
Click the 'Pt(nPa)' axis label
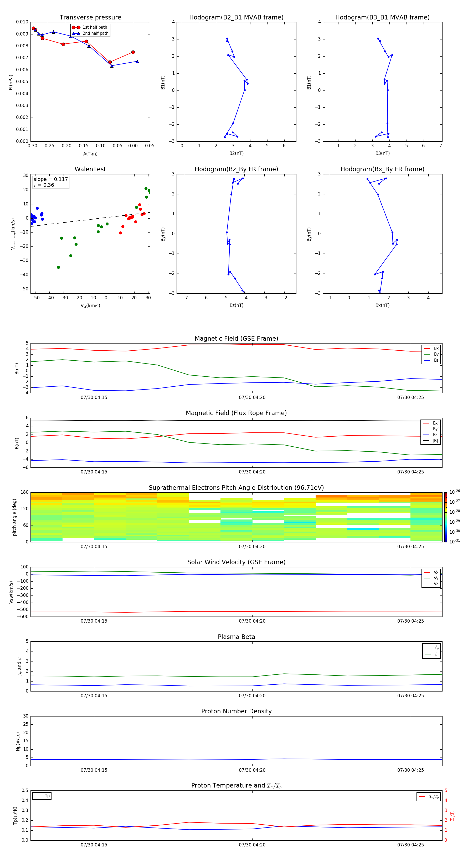pyautogui.click(x=11, y=82)
